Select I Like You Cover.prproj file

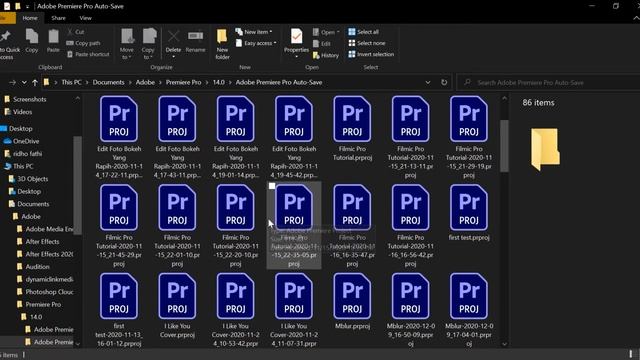tap(177, 305)
